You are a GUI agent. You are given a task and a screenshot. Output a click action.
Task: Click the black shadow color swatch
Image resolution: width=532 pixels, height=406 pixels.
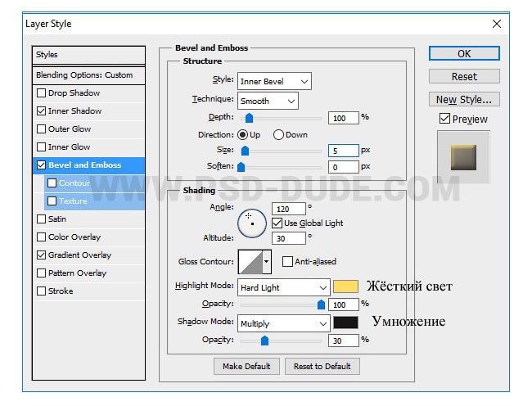(x=345, y=323)
